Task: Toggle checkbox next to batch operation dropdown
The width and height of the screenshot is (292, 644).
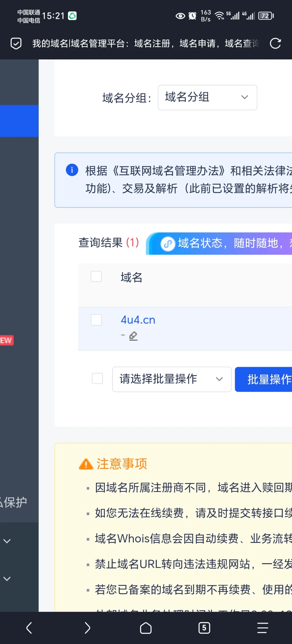Action: click(x=97, y=379)
